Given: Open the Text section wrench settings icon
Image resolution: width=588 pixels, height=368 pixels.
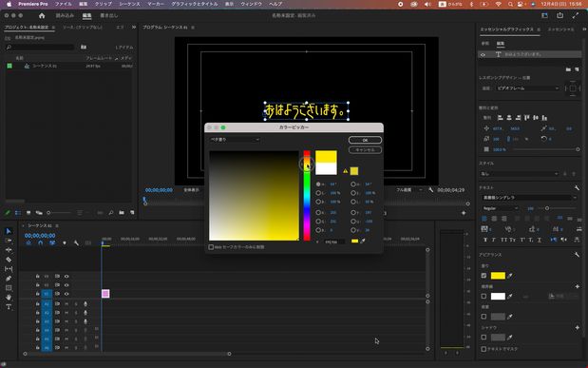Looking at the screenshot, I should point(577,187).
